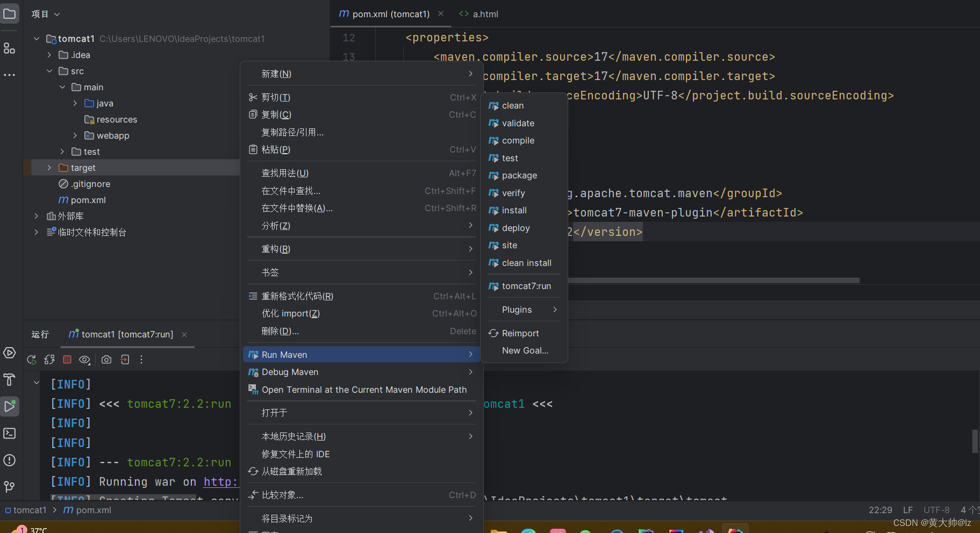Click the http: link in console output

tap(220, 482)
